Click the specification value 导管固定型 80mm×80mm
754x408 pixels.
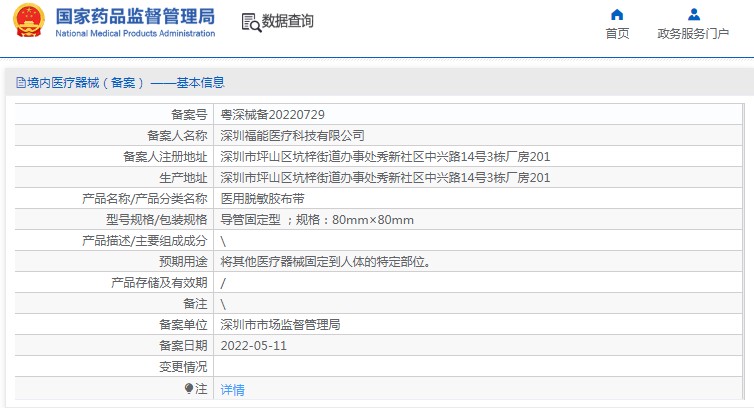pos(317,220)
